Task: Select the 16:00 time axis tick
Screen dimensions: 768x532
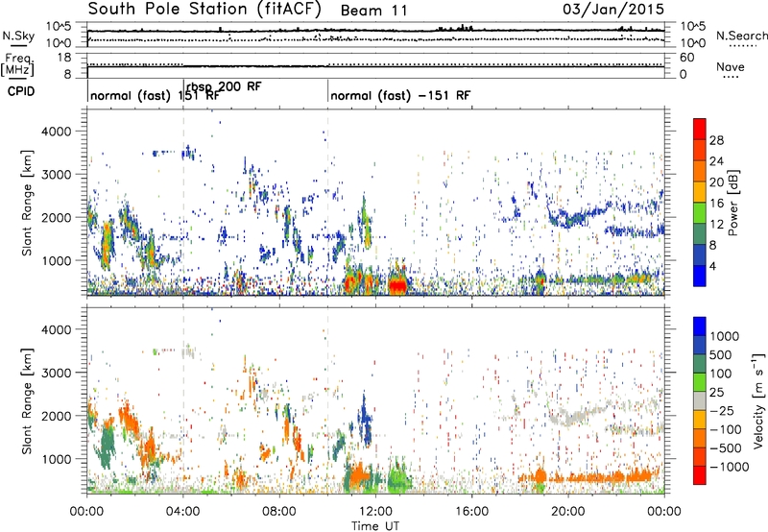Action: 471,512
